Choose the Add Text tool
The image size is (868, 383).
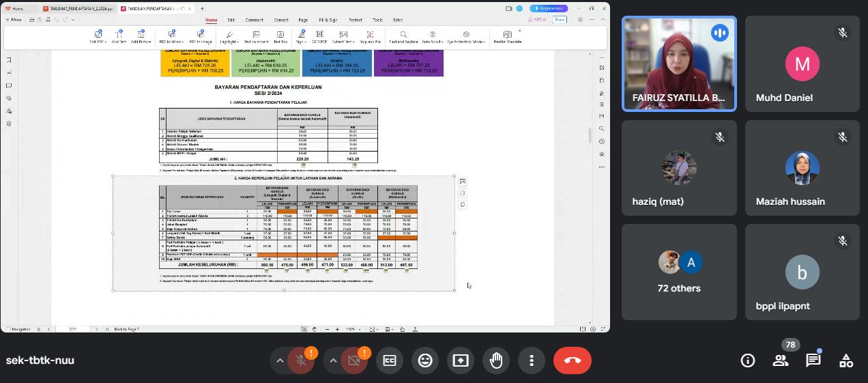tap(119, 37)
